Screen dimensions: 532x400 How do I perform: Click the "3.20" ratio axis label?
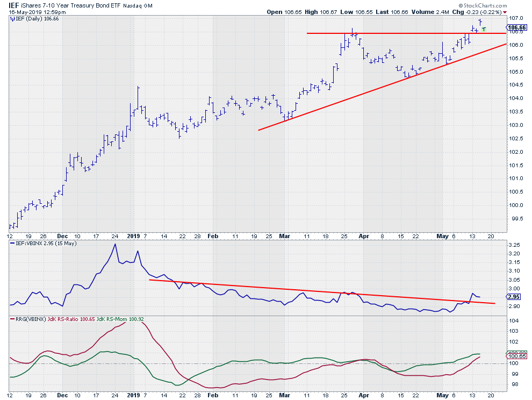(x=514, y=254)
